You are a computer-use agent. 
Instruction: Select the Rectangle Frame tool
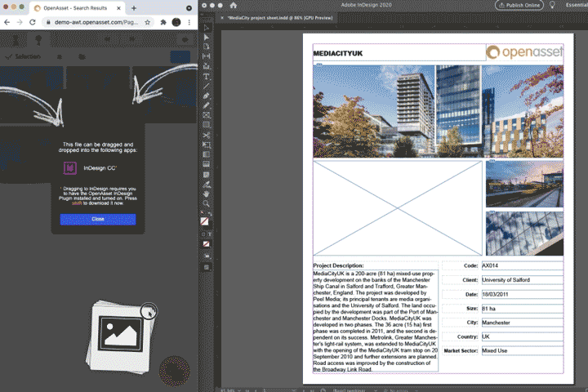click(x=207, y=115)
